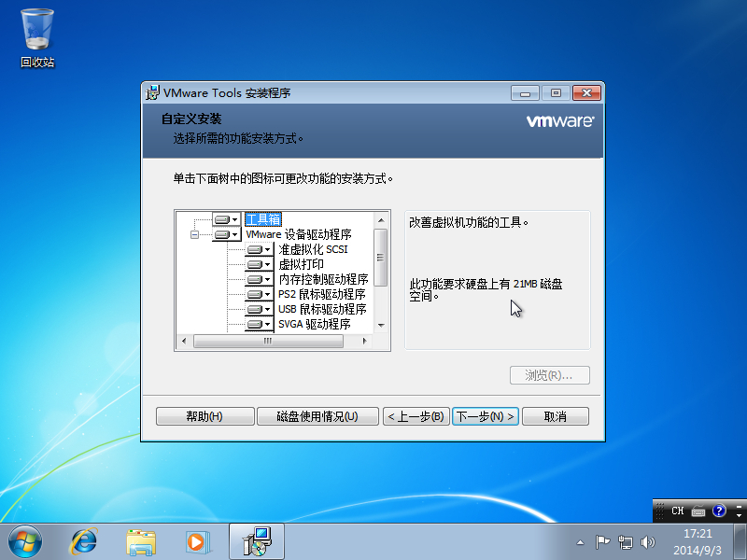The width and height of the screenshot is (747, 560).
Task: Open Windows Media Player from taskbar
Action: click(197, 542)
